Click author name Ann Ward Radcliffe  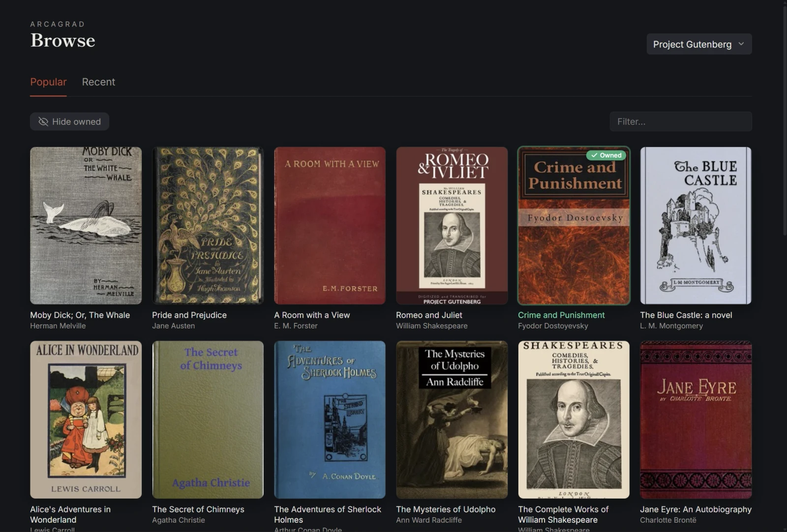[429, 520]
